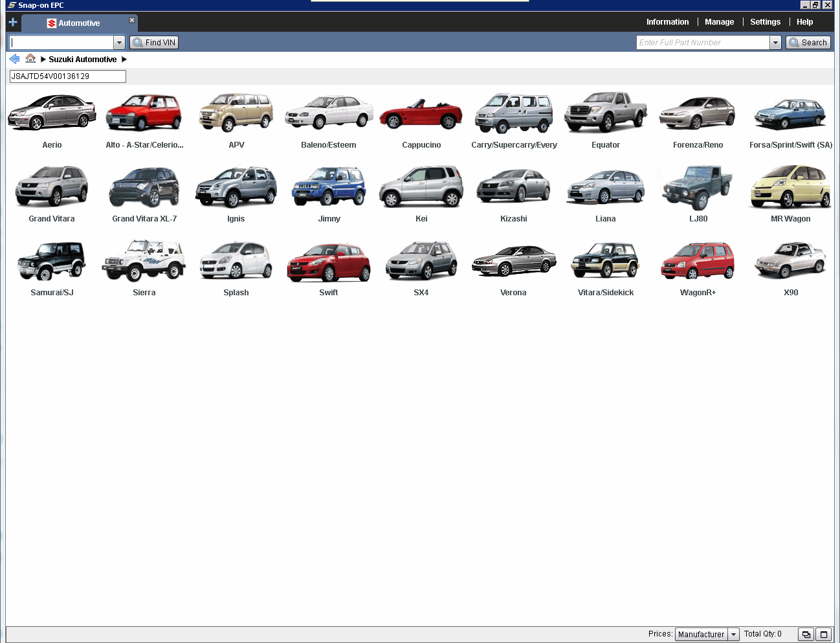Expand arrow before Suzuki Automotive breadcrumb
Viewport: 840px width, 643px height.
pos(43,60)
